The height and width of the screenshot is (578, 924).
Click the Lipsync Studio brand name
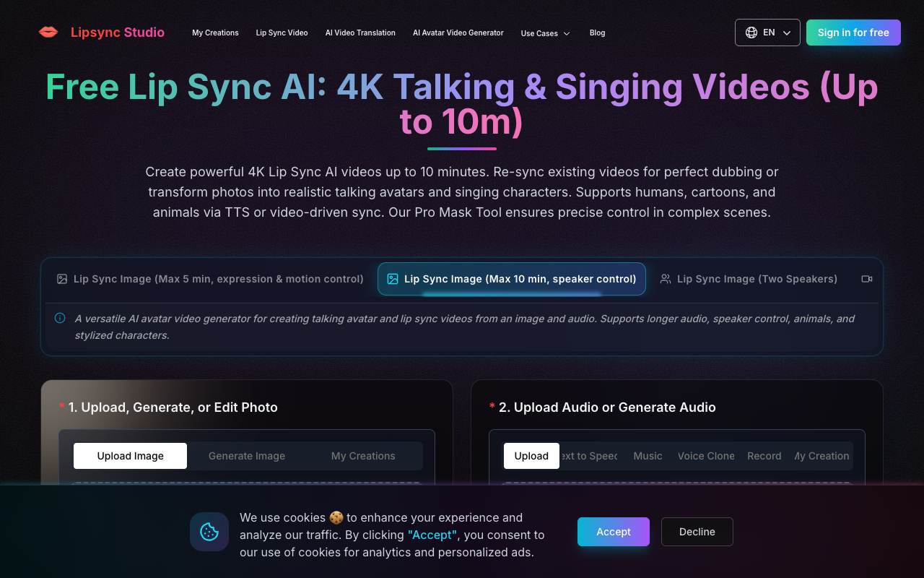pyautogui.click(x=118, y=33)
